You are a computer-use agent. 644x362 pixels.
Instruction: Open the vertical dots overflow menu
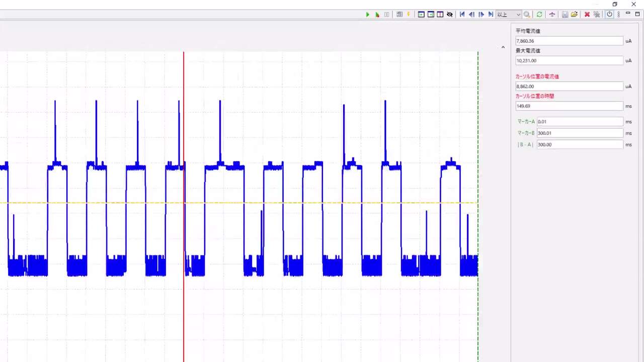(x=618, y=15)
